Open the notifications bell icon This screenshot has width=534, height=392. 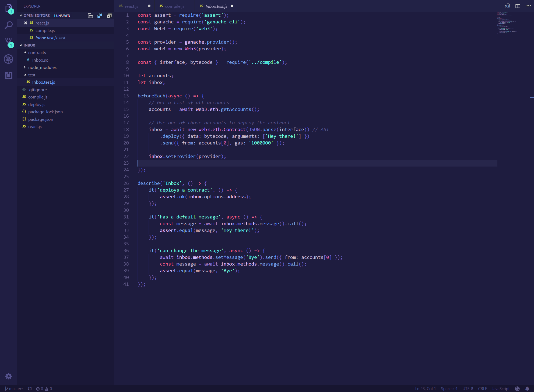tap(527, 389)
